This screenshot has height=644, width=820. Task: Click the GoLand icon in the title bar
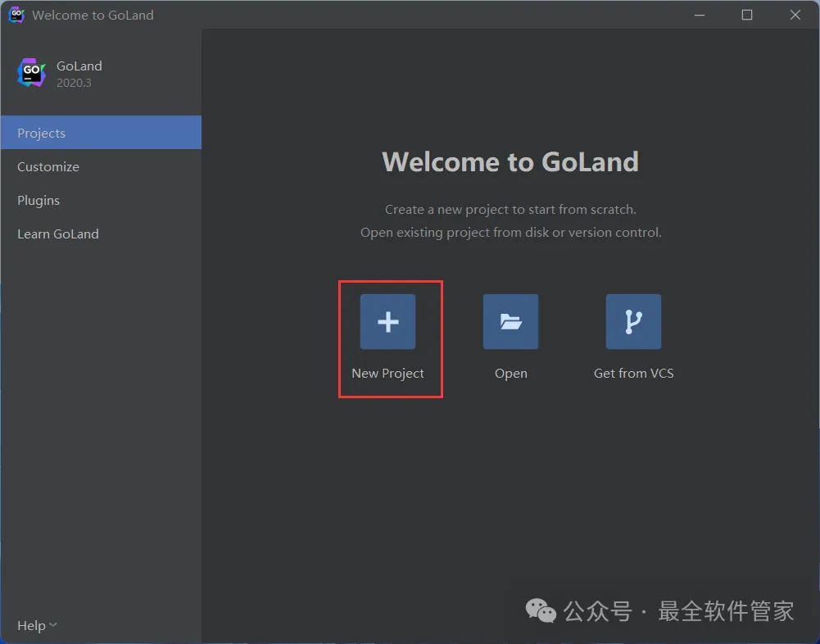(x=16, y=15)
